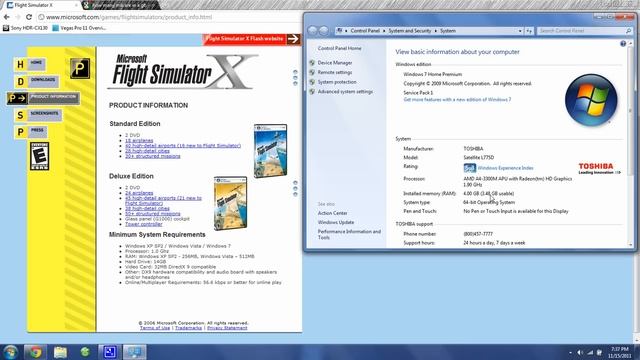Click the Deluxe Edition box art
Image resolution: width=640 pixels, height=360 pixels.
pos(231,203)
